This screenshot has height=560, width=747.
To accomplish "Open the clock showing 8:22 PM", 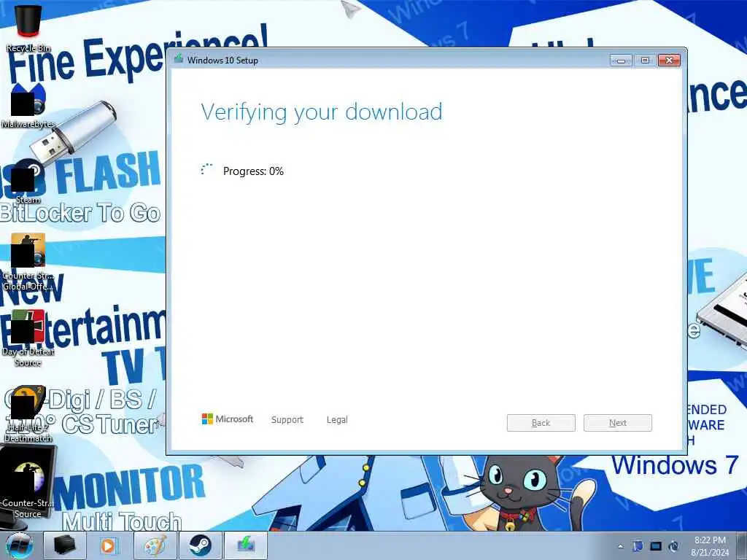I will (710, 546).
